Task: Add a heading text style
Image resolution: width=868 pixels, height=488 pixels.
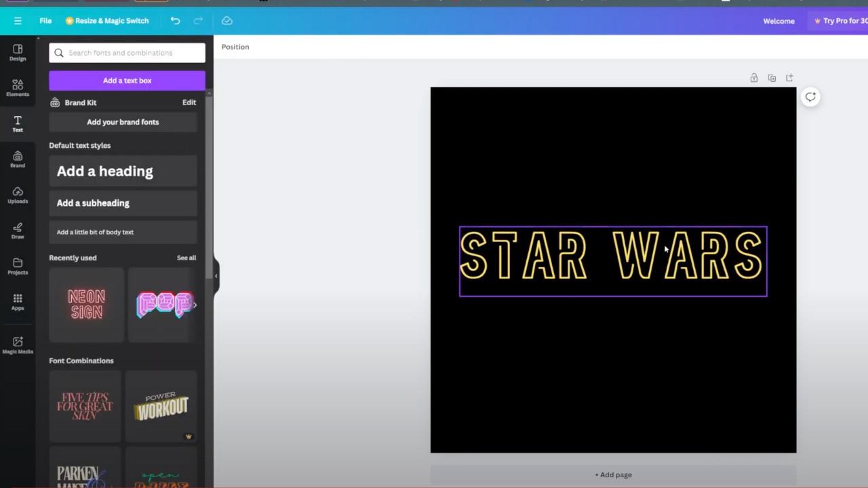Action: [123, 171]
